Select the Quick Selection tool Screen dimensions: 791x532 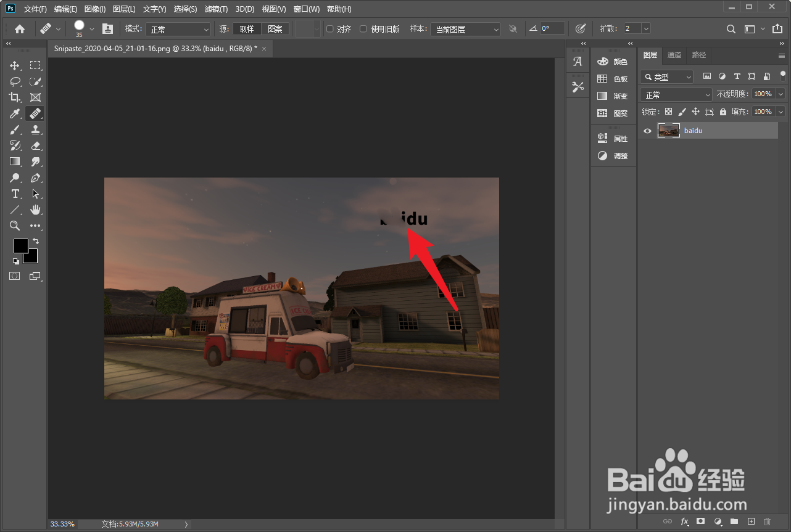[x=35, y=81]
